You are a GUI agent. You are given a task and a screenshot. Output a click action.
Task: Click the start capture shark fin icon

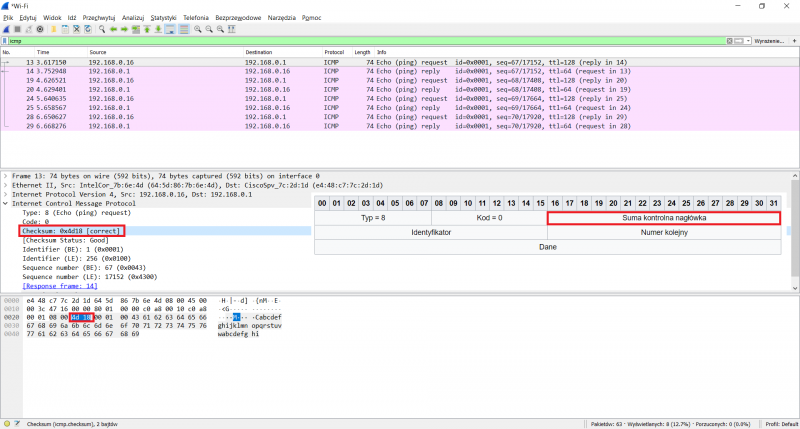[6, 29]
